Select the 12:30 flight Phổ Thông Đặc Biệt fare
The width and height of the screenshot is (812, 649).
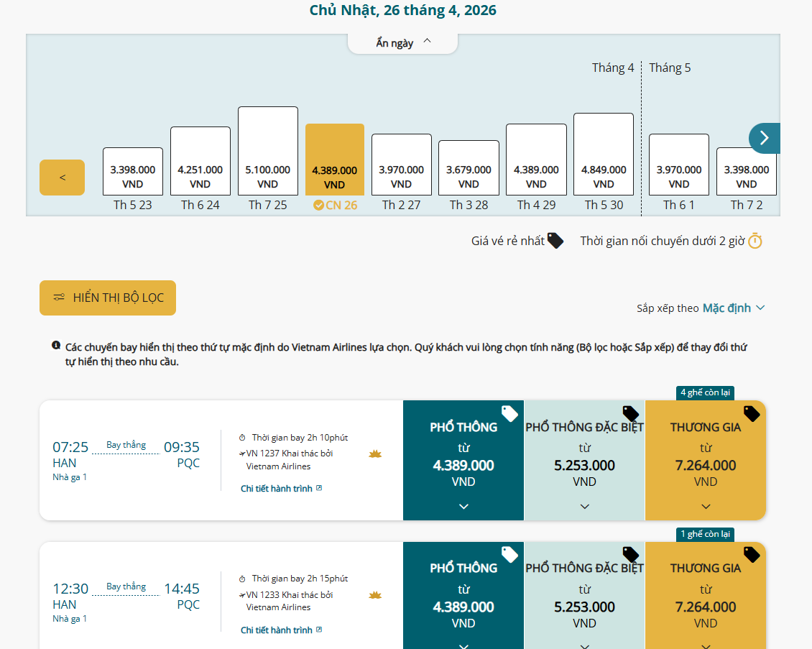pyautogui.click(x=584, y=597)
